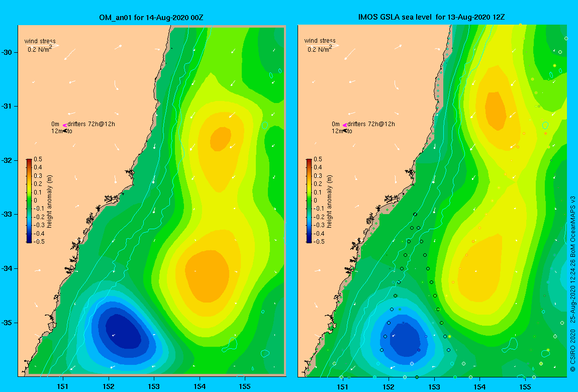Click the 0.5 tick label on the left color bar
Image resolution: width=578 pixels, height=392 pixels.
click(x=38, y=159)
